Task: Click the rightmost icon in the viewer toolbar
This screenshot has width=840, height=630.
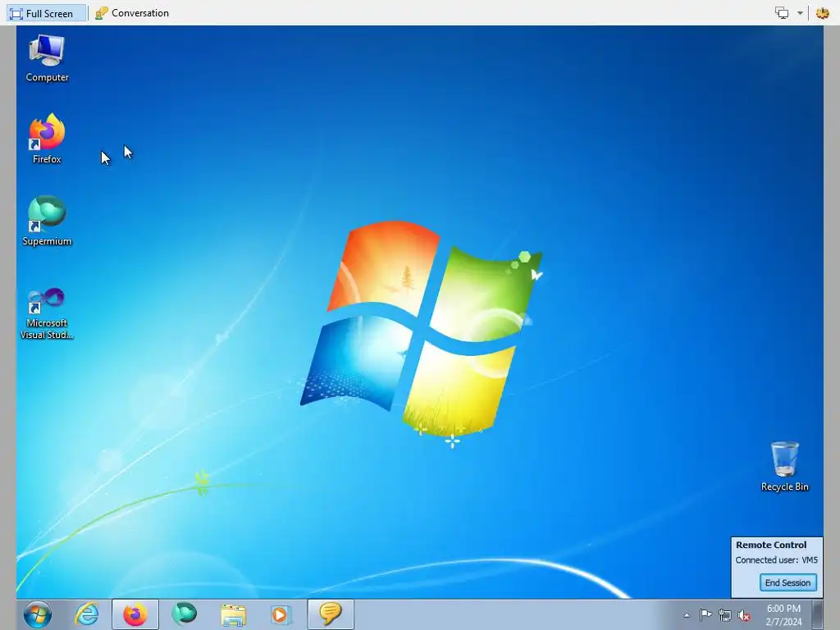Action: [822, 13]
